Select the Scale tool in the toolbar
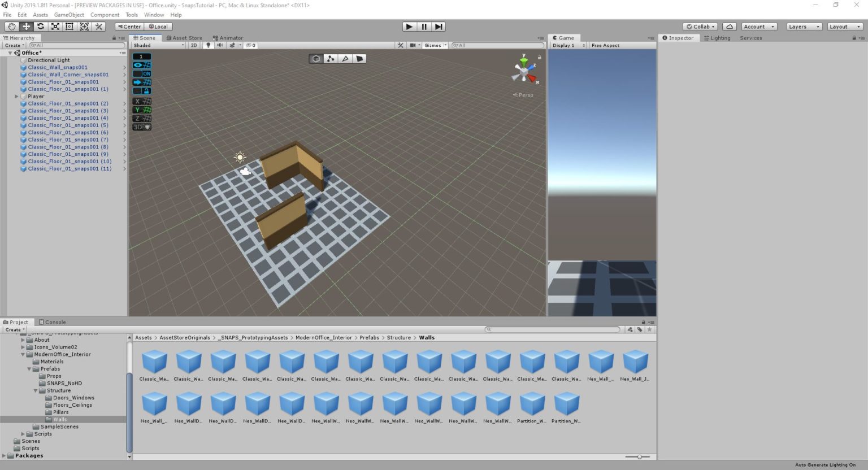868x470 pixels. point(55,27)
